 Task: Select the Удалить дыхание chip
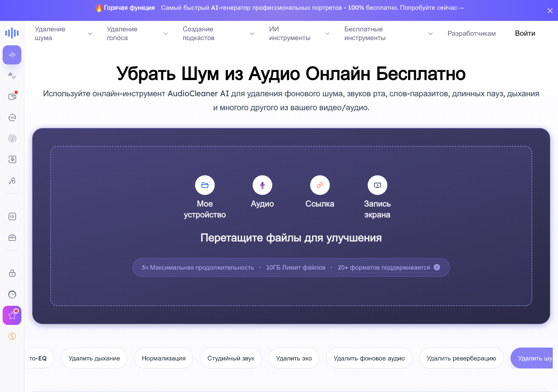click(x=94, y=358)
